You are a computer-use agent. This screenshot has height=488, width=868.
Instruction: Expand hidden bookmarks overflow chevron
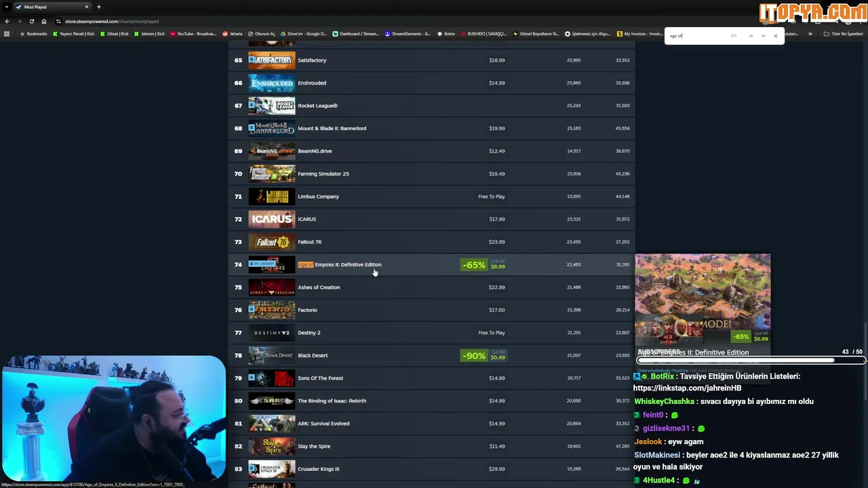tap(810, 34)
